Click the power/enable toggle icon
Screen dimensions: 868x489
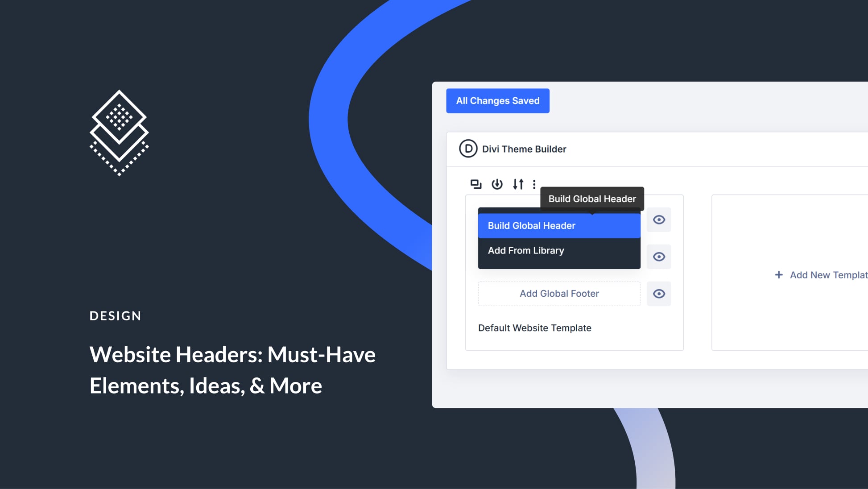click(x=497, y=184)
